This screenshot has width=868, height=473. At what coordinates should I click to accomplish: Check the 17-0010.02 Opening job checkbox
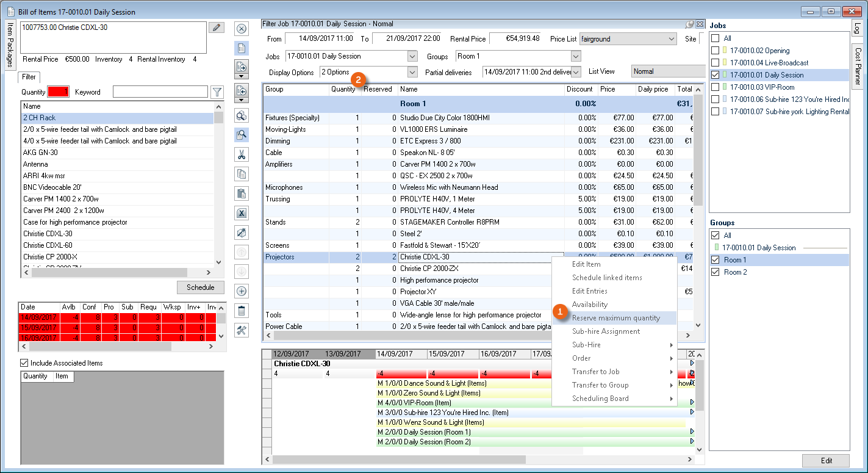click(x=716, y=51)
